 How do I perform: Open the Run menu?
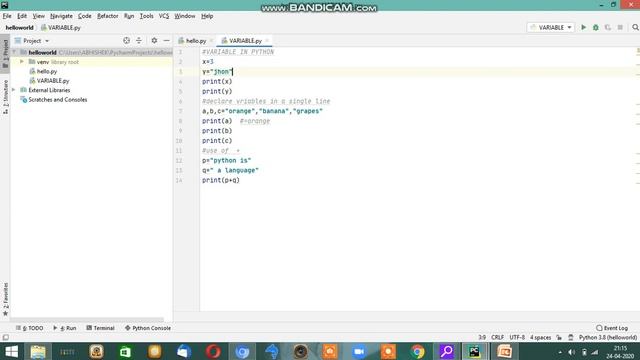(x=129, y=16)
